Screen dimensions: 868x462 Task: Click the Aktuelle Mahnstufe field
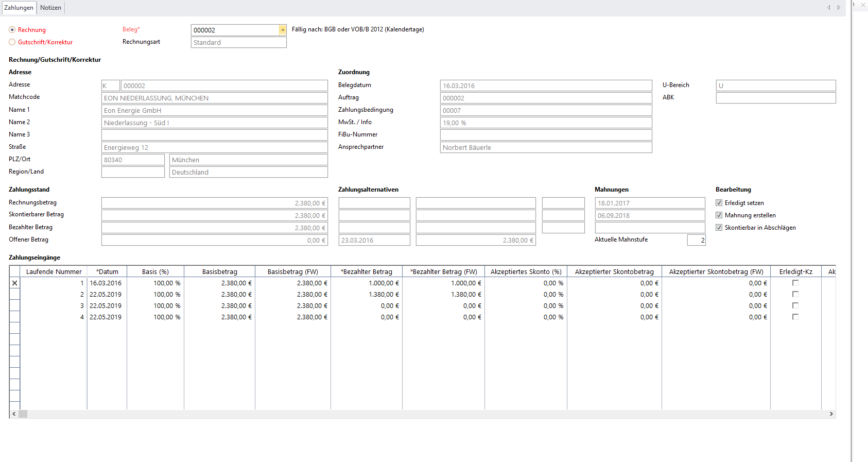696,240
